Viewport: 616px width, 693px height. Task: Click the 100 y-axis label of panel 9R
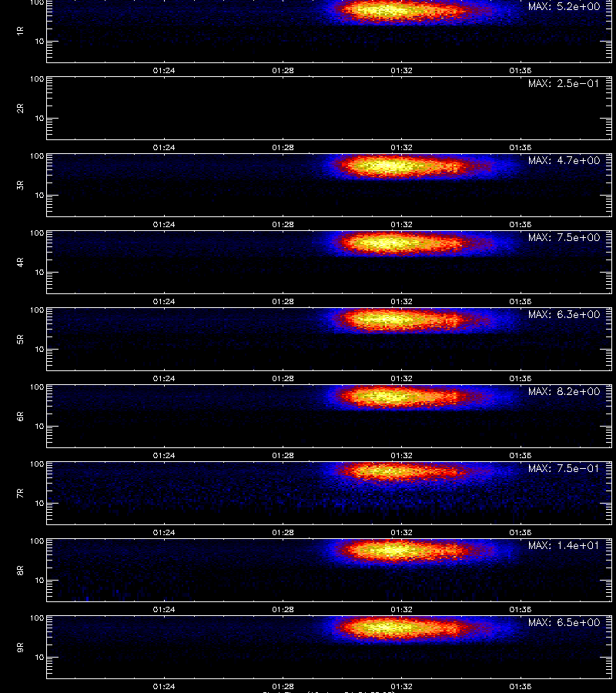tap(37, 618)
